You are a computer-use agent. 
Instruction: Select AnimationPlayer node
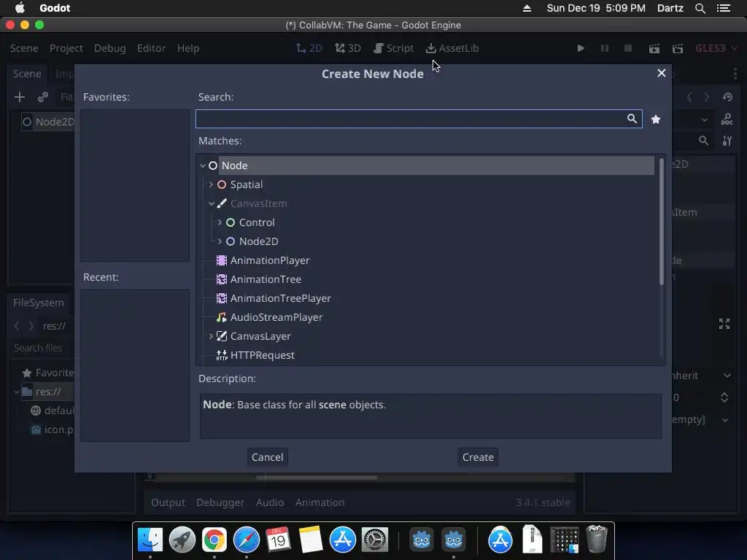point(270,260)
